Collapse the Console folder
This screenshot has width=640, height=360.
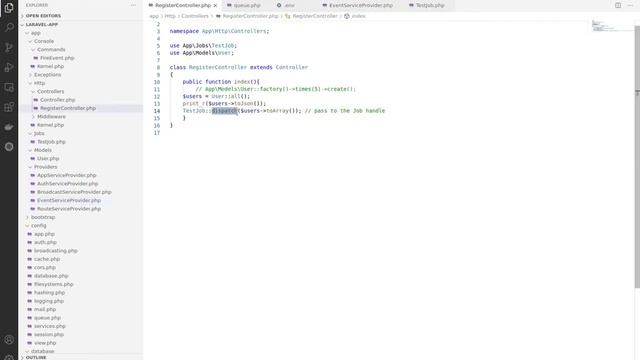click(44, 41)
